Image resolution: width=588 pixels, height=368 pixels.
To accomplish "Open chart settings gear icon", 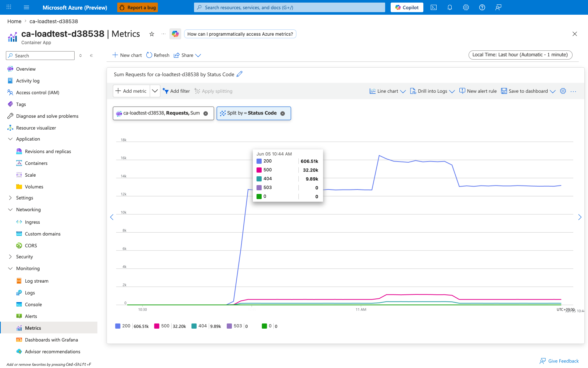I will click(x=563, y=91).
